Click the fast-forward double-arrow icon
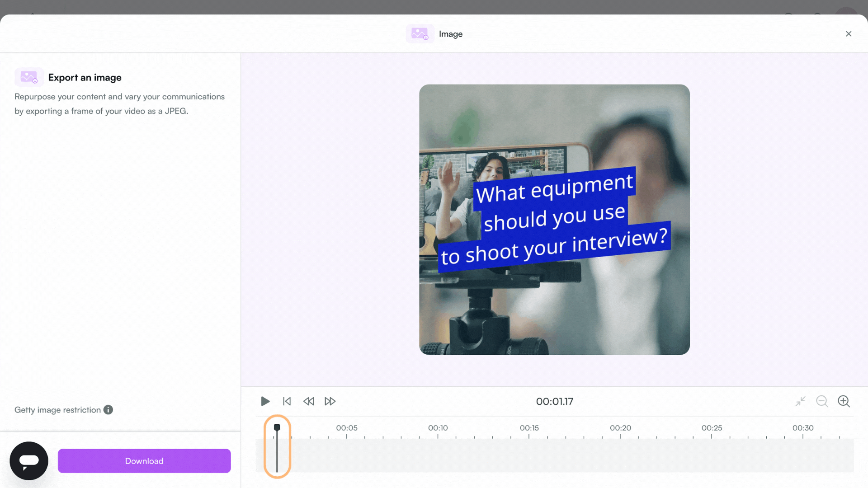Image resolution: width=868 pixels, height=488 pixels. pos(330,401)
